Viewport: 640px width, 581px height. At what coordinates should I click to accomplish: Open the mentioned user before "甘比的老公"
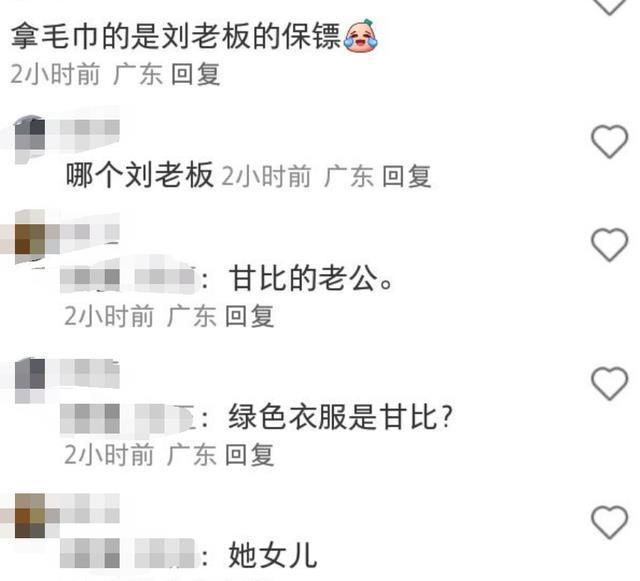pyautogui.click(x=128, y=278)
